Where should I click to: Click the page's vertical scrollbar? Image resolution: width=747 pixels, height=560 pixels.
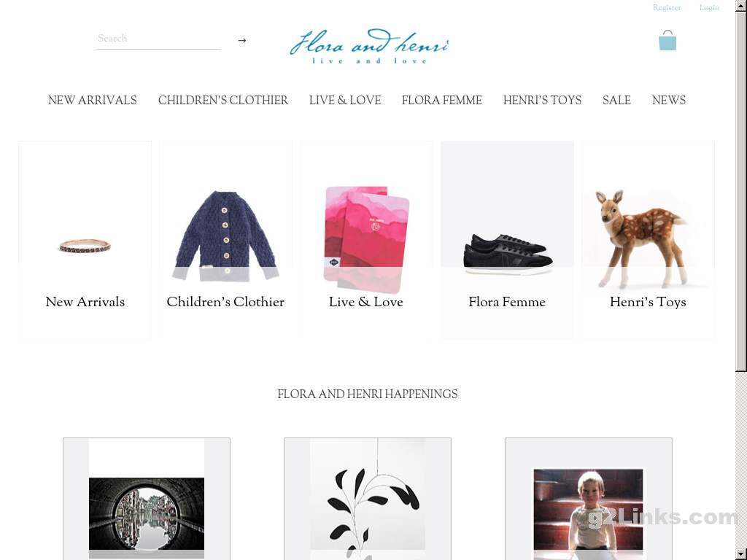(741, 280)
